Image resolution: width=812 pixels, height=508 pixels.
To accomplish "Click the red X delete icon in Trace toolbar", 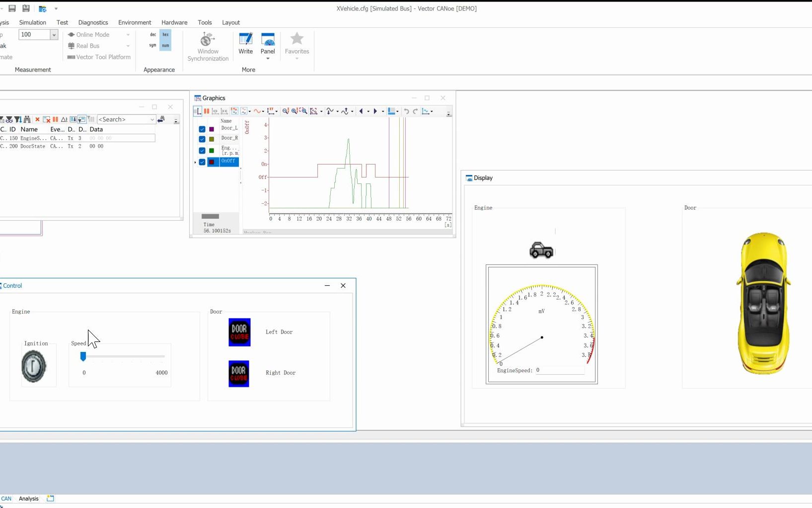I will (x=37, y=119).
